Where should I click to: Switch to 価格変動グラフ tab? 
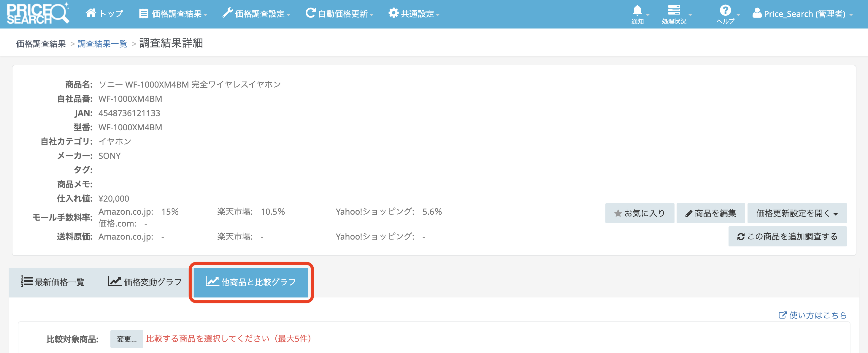[x=145, y=282]
